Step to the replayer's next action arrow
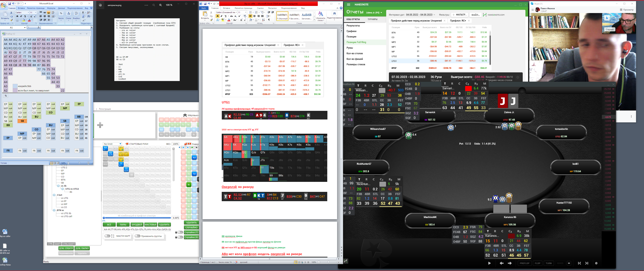 tap(510, 263)
